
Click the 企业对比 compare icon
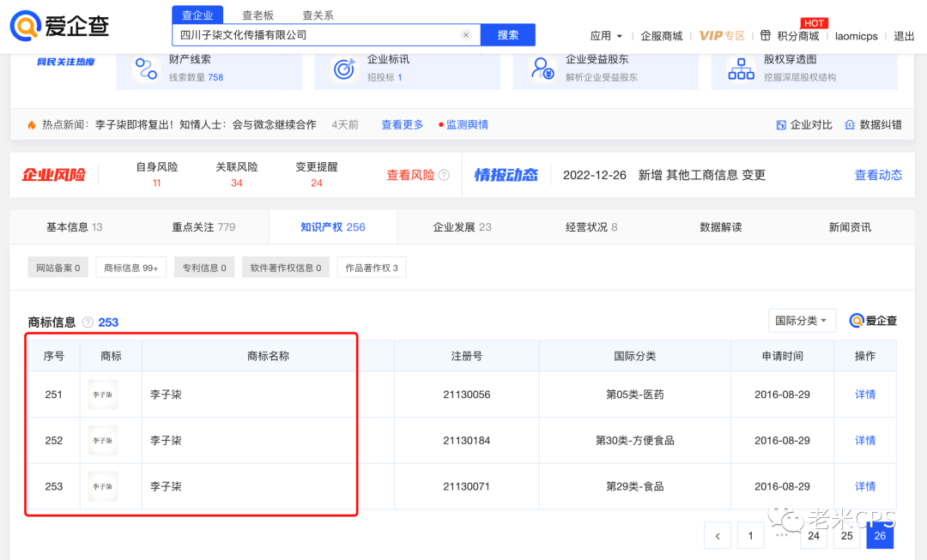pos(781,124)
